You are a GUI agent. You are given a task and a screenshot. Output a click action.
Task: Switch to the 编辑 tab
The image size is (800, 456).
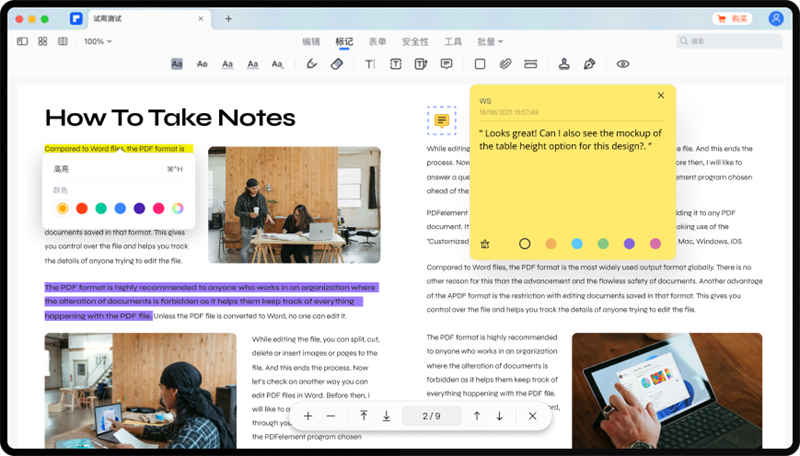point(311,41)
